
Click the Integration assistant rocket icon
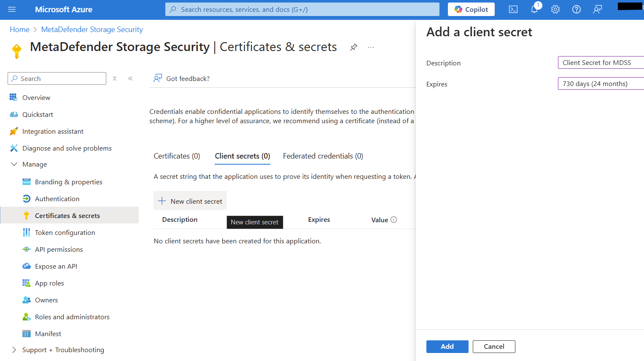pyautogui.click(x=13, y=131)
